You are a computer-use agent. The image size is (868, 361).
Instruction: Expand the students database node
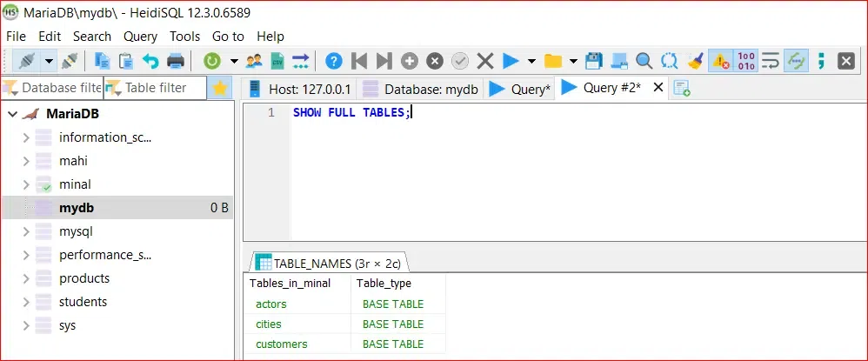point(26,302)
